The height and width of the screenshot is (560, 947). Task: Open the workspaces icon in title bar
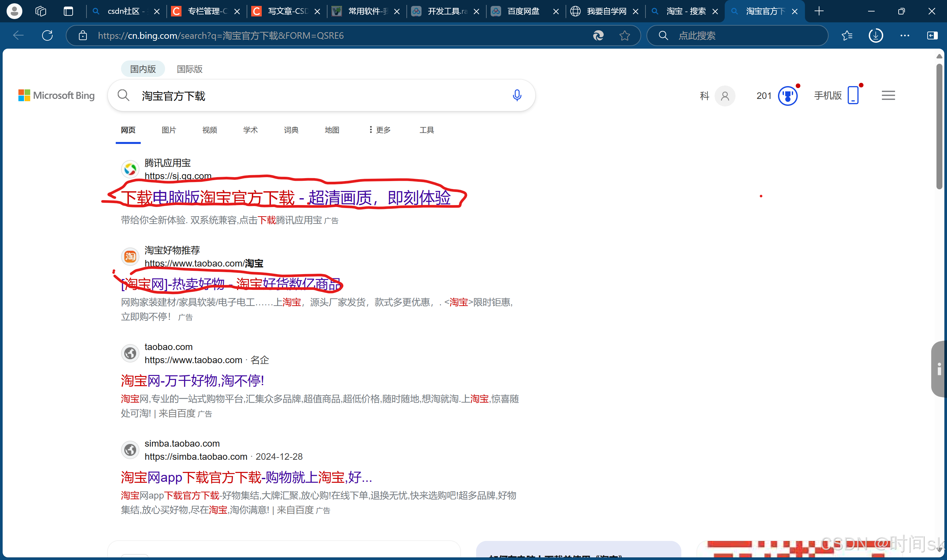pyautogui.click(x=41, y=11)
